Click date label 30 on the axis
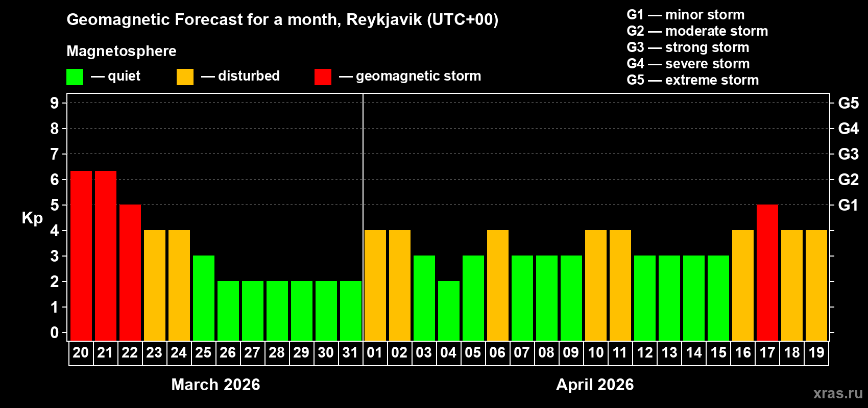Viewport: 868px width, 408px height. (x=326, y=352)
